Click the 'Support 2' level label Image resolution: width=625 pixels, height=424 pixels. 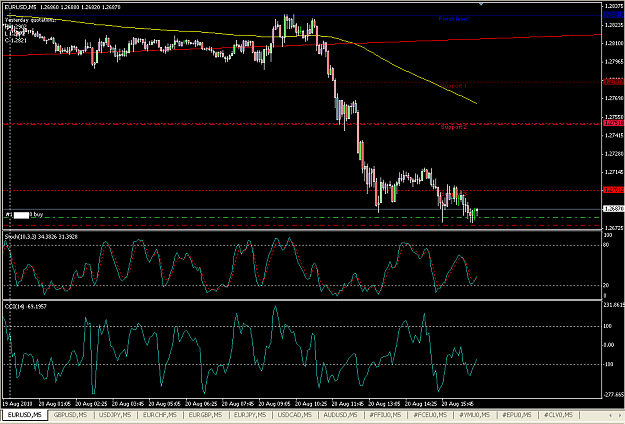[x=454, y=127]
